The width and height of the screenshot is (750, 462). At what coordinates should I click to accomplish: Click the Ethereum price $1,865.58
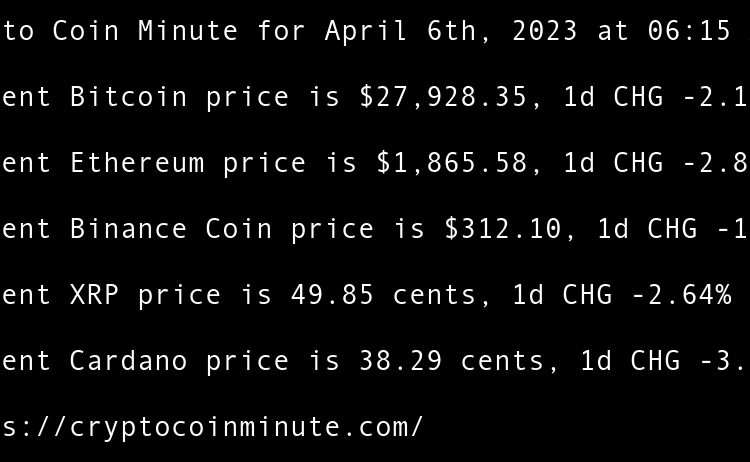coord(451,163)
